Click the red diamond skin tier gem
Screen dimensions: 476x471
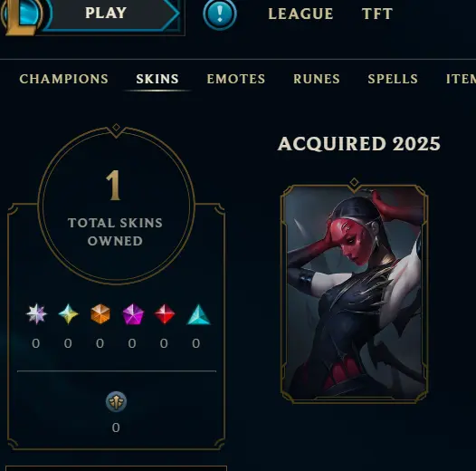(x=165, y=314)
